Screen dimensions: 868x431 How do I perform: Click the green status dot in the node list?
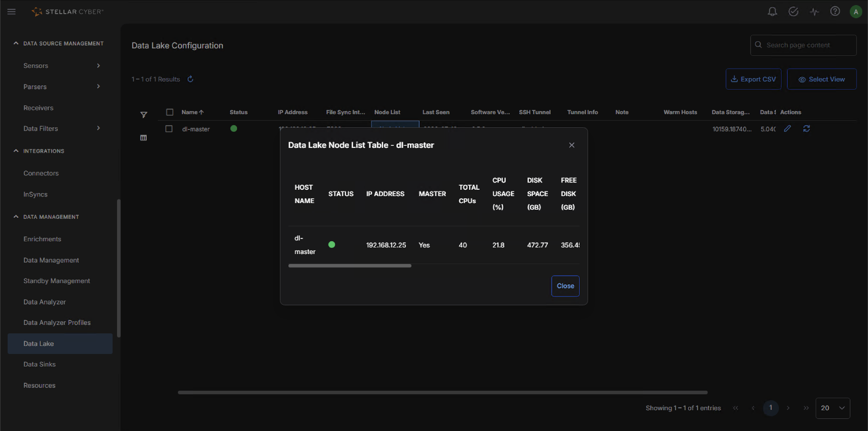point(332,245)
